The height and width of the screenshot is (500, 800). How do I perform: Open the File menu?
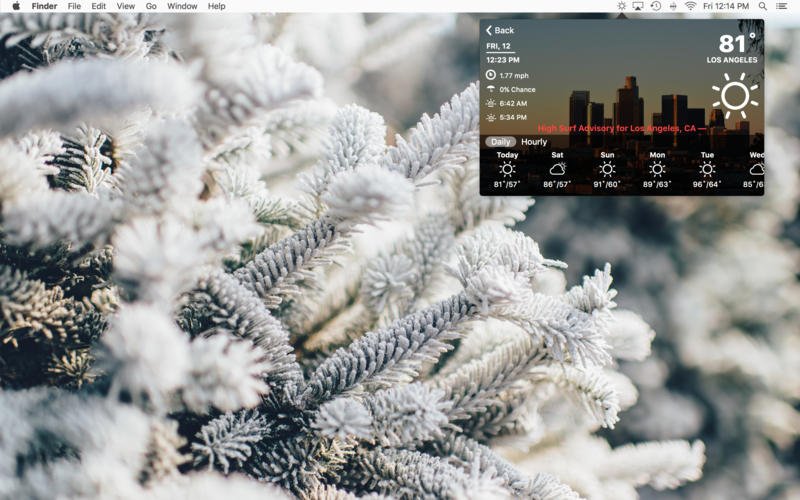pyautogui.click(x=74, y=6)
